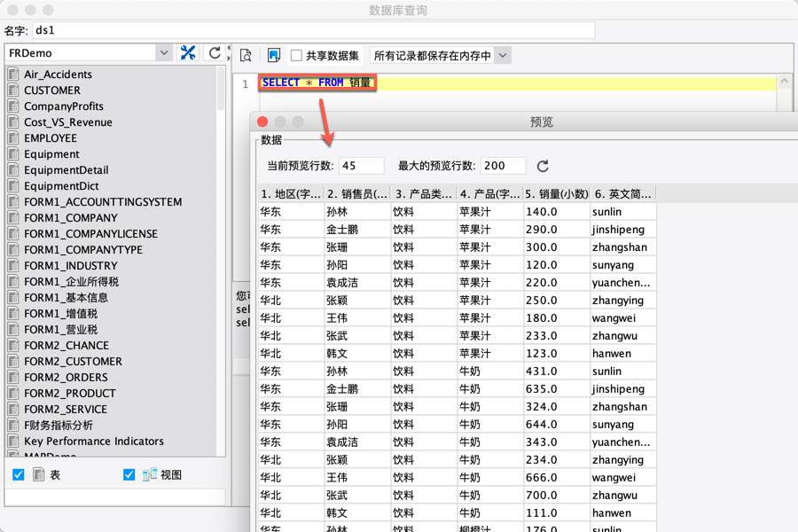Click the 饮料 cell in the 111.0 row
This screenshot has width=798, height=532.
[x=424, y=513]
